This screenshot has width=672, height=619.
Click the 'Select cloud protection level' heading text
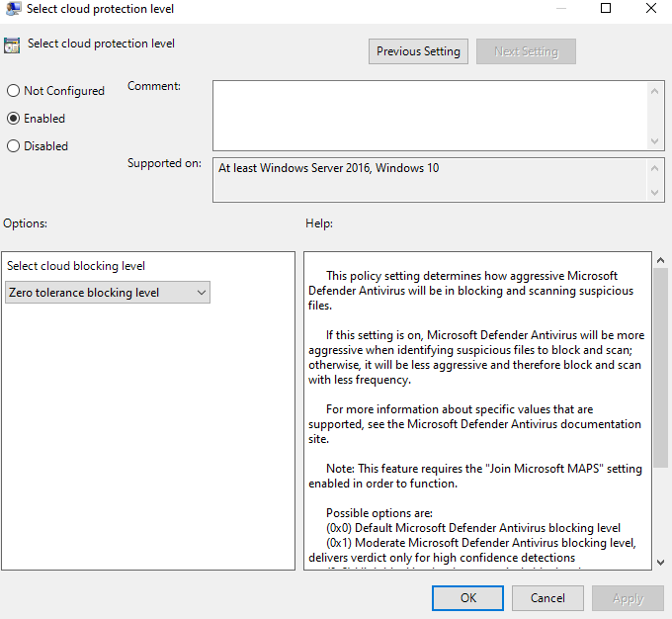[101, 44]
